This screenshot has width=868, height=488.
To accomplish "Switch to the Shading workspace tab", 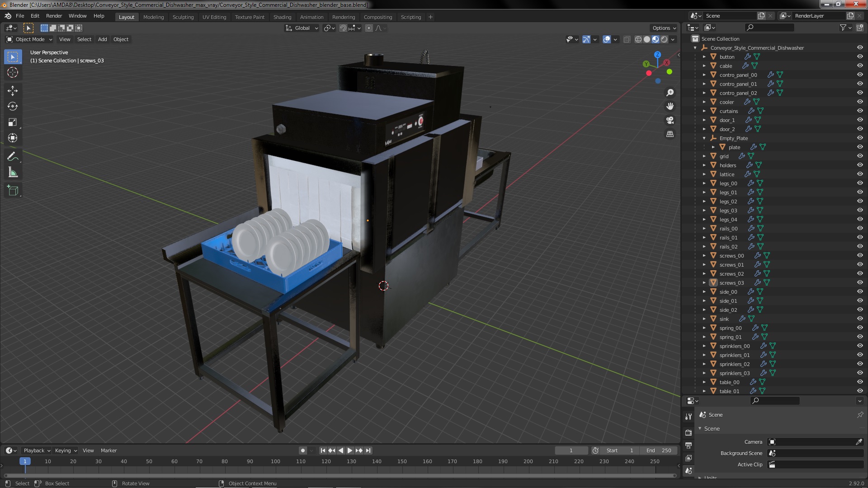I will 282,17.
